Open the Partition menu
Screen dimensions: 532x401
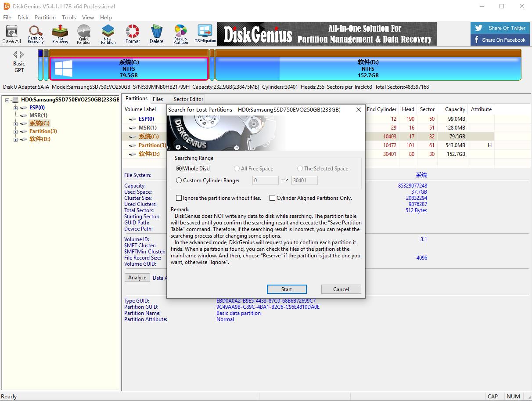[45, 17]
